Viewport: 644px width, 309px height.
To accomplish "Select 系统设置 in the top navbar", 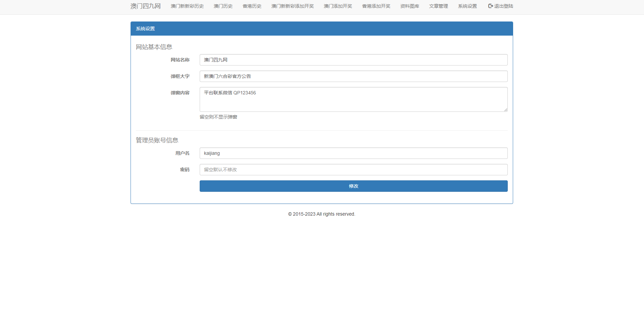I will click(x=467, y=6).
